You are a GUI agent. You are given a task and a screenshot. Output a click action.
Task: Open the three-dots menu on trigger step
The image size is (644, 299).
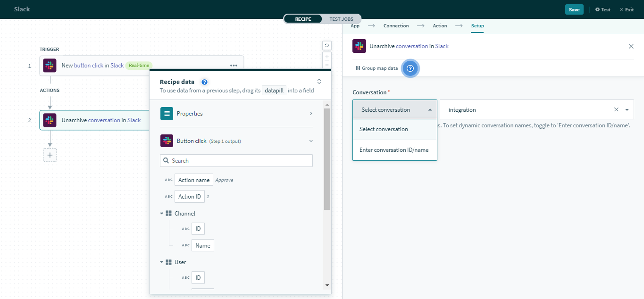coord(234,66)
